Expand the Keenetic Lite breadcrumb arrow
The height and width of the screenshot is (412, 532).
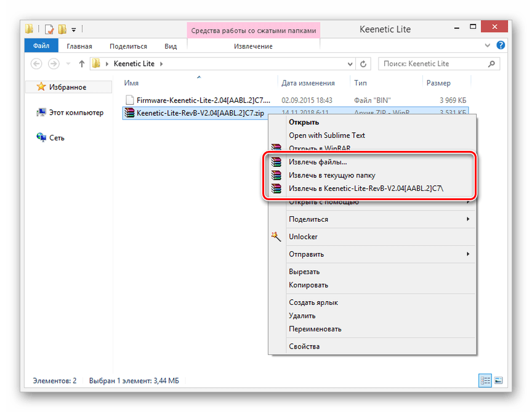pyautogui.click(x=161, y=64)
